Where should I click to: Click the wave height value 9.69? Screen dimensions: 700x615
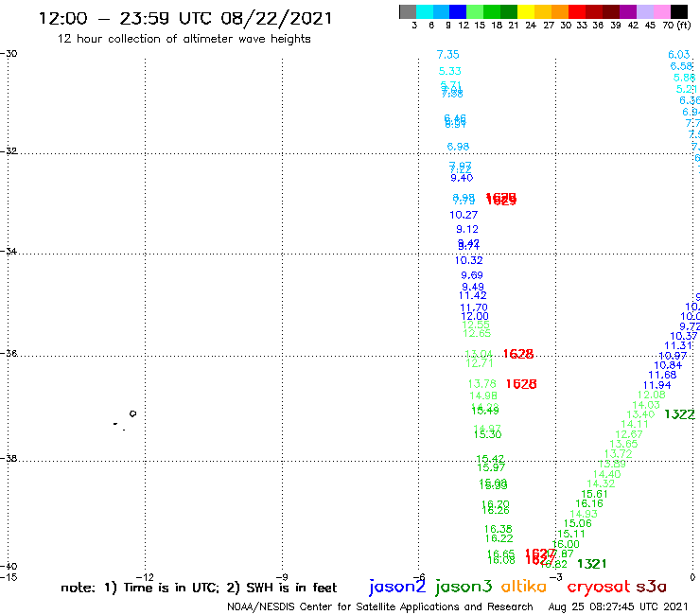pyautogui.click(x=472, y=275)
